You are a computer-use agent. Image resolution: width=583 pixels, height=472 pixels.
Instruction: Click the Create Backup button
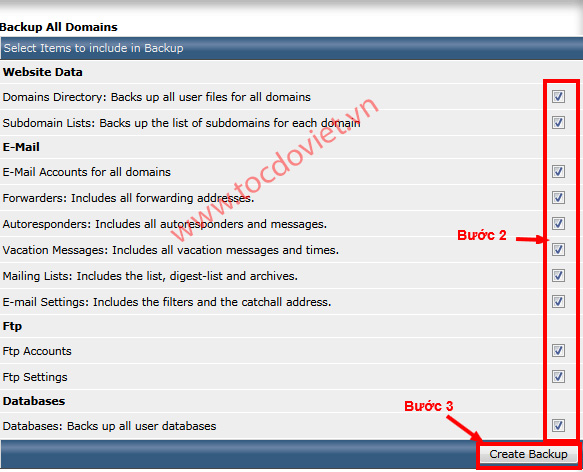528,454
